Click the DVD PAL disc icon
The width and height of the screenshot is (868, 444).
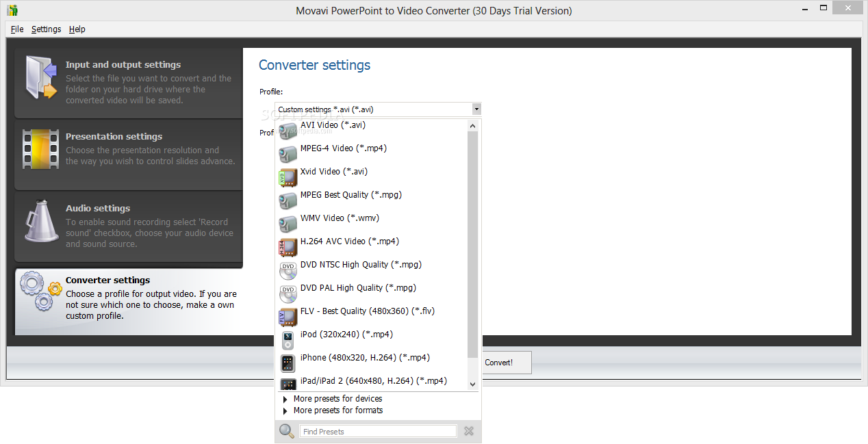pos(288,293)
